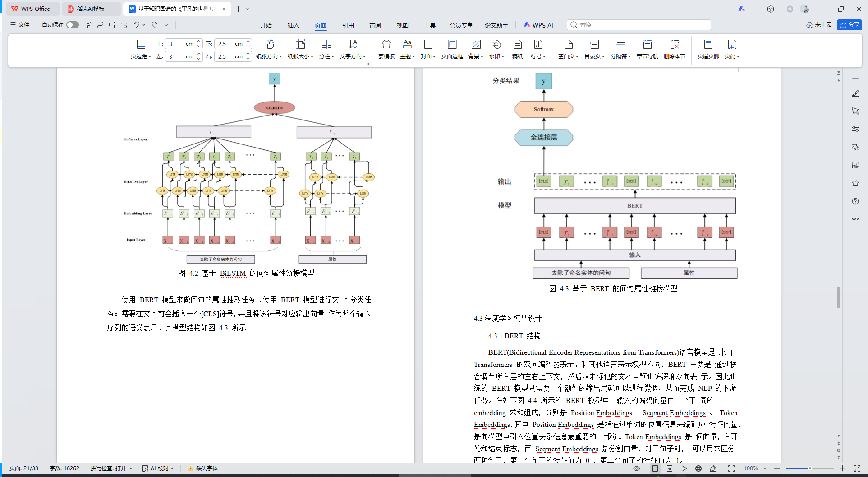Open the AI 校对 proofreading dropdown
This screenshot has height=477, width=868.
(158, 468)
